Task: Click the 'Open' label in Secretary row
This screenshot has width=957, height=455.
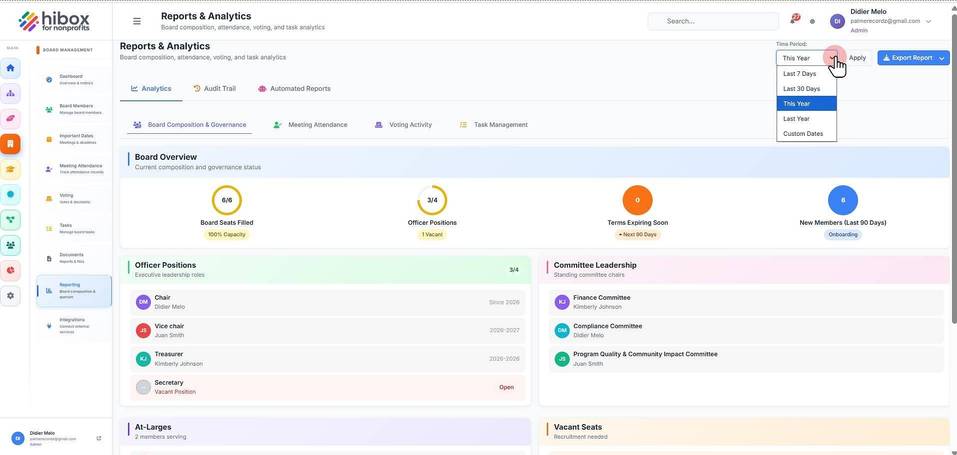Action: [507, 387]
